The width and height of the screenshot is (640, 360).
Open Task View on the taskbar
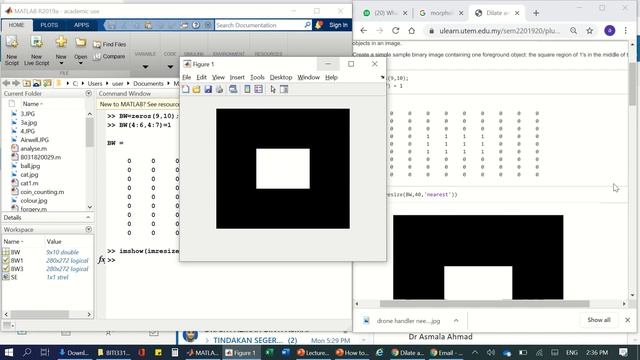click(45, 352)
